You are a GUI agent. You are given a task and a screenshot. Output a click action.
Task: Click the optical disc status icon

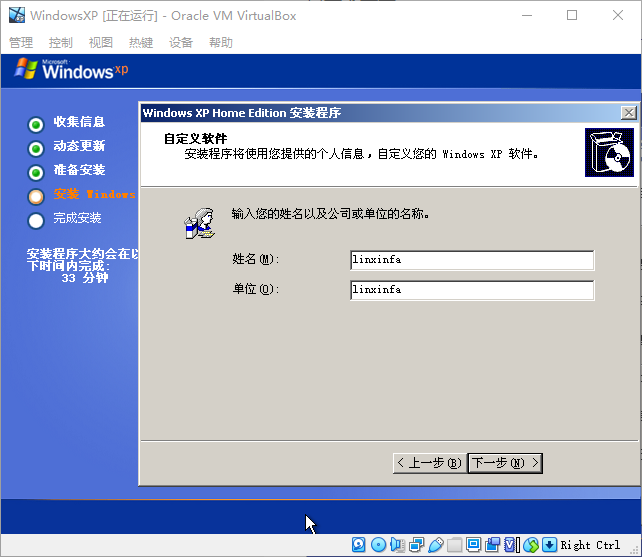(378, 545)
